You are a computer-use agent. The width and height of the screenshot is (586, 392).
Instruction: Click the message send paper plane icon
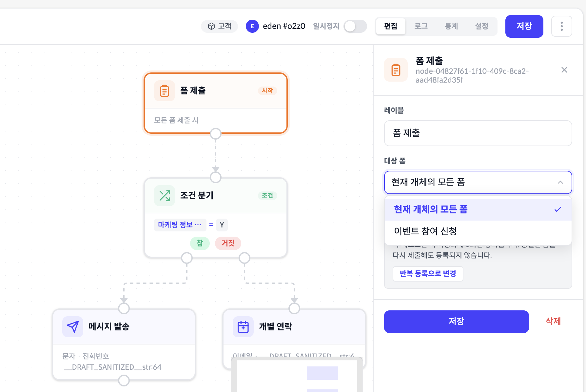72,327
